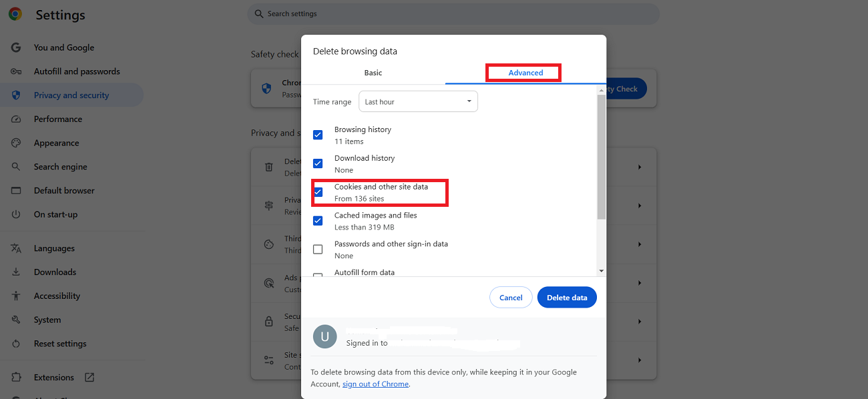Expand the Security settings row
Screen dimensions: 868x399
639,322
